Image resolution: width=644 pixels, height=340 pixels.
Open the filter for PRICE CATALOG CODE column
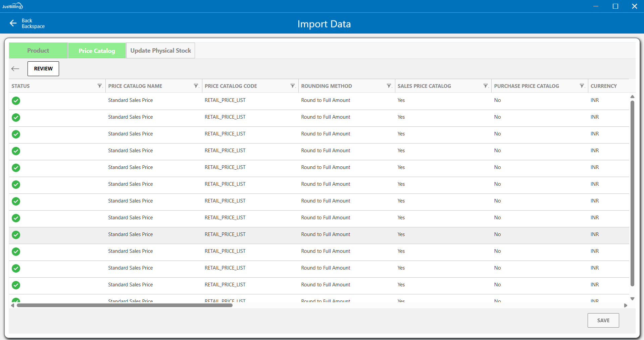(x=293, y=86)
